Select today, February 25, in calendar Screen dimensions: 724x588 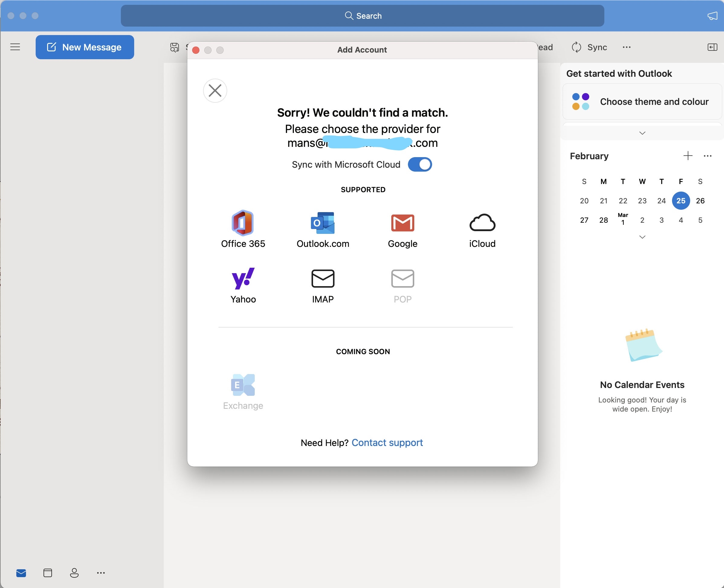tap(681, 201)
